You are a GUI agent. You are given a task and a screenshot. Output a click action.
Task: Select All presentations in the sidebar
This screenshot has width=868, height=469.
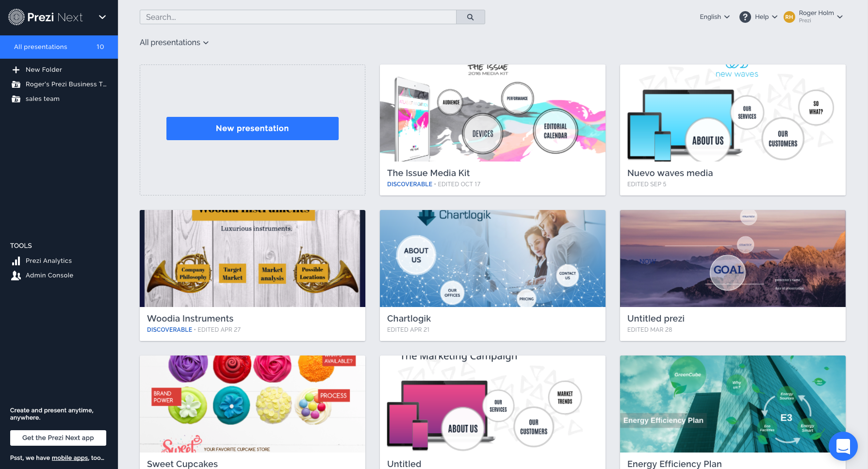tap(59, 47)
